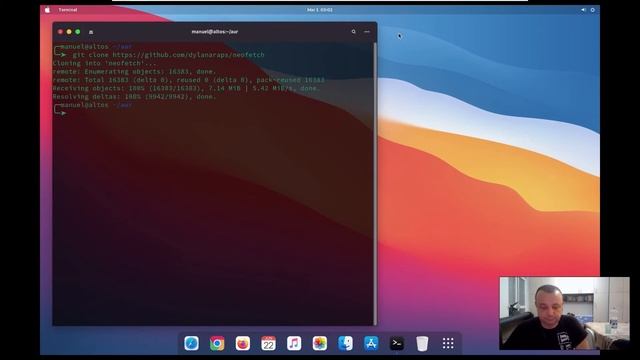Click the git clone command line
Screen dimensions: 640x360
click(x=168, y=55)
